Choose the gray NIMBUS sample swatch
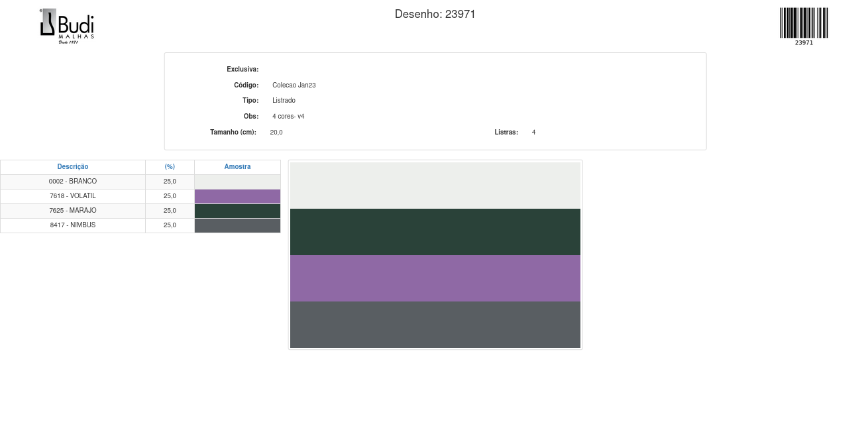Viewport: 868px width, 434px height. coord(237,226)
